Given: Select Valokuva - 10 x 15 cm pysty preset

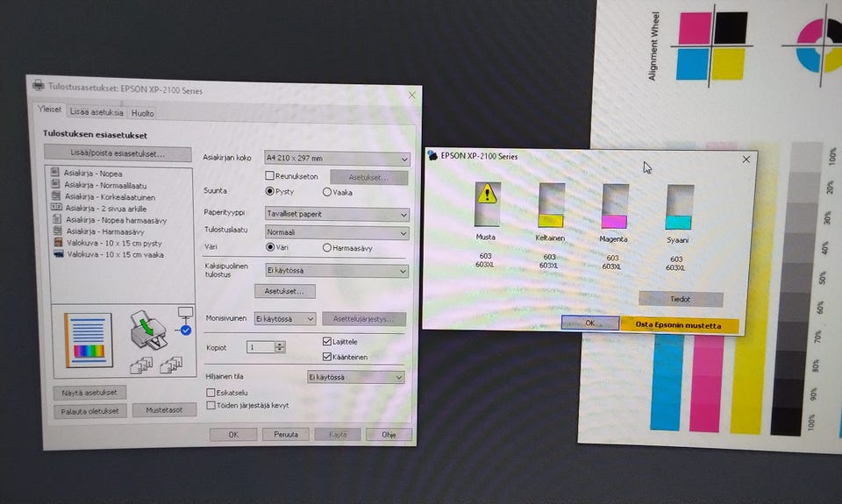Looking at the screenshot, I should pyautogui.click(x=108, y=243).
